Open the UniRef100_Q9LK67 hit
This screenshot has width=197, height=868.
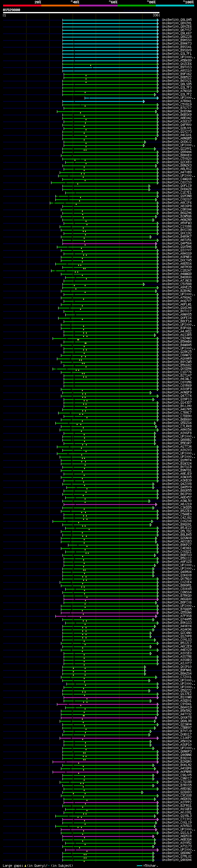tap(177, 33)
